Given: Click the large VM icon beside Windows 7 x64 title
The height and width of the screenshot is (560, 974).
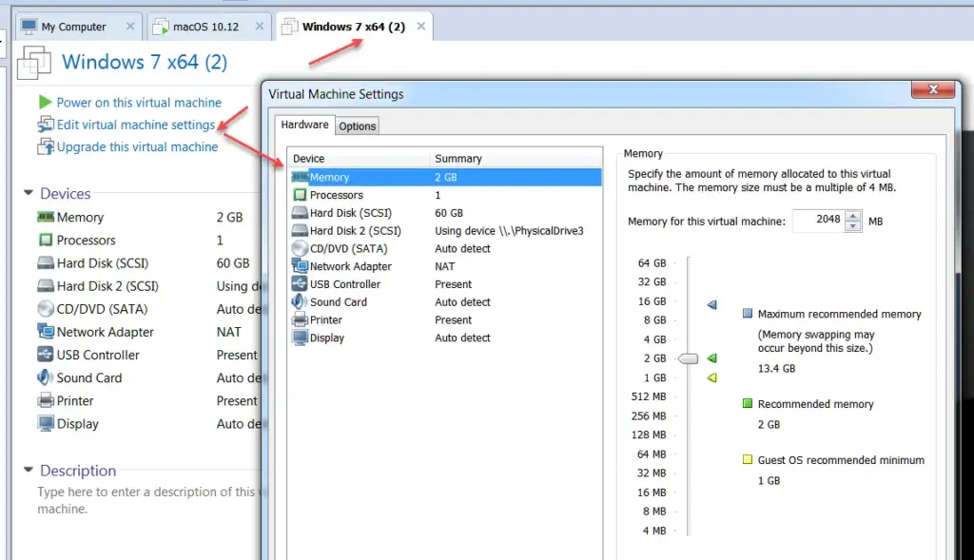Looking at the screenshot, I should [x=33, y=63].
